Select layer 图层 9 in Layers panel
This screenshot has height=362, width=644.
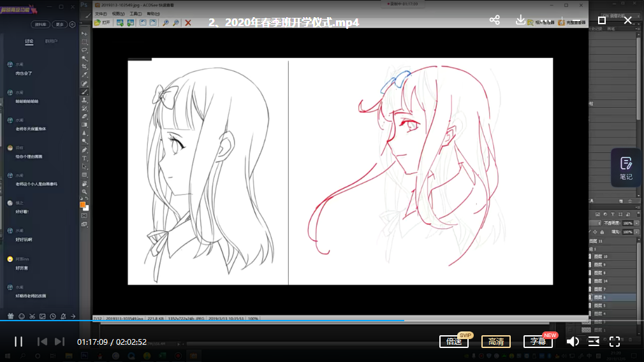click(612, 264)
